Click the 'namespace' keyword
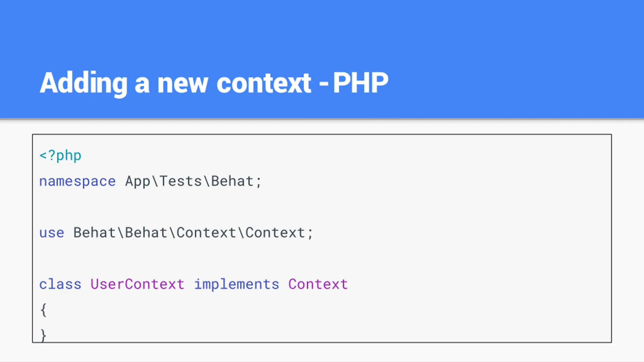The height and width of the screenshot is (362, 644). [77, 182]
